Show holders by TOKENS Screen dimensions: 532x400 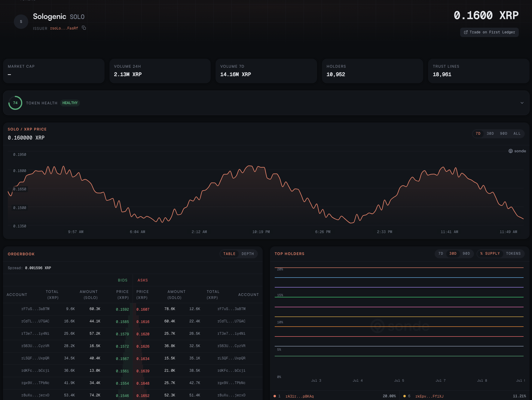pyautogui.click(x=513, y=254)
